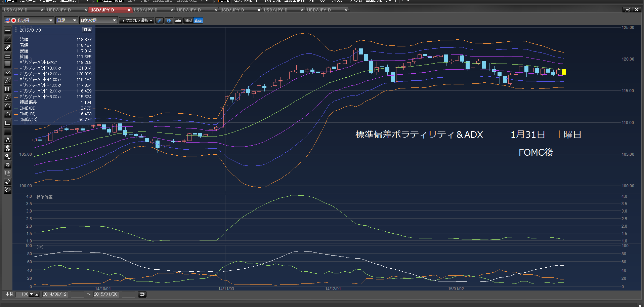Select the Fibonacci fan tool

pos(8,81)
